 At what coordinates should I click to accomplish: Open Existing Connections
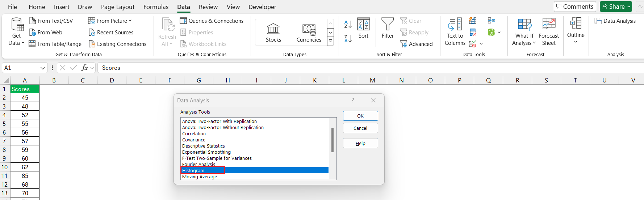coord(117,44)
